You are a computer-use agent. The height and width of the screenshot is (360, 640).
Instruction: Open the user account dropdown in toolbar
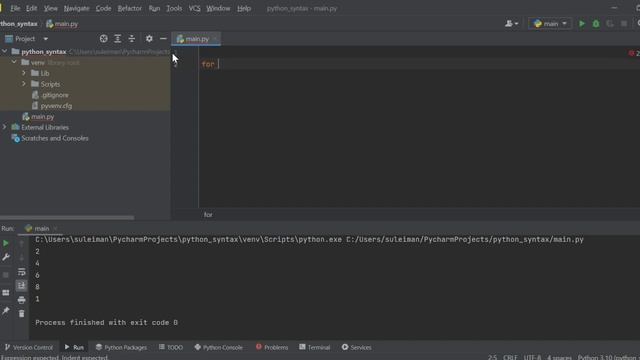(x=511, y=24)
